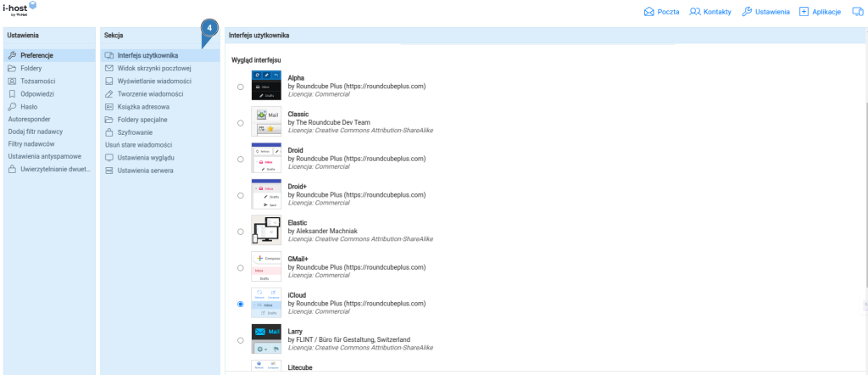The image size is (868, 375).
Task: Open Foldery settings category
Action: (49, 68)
